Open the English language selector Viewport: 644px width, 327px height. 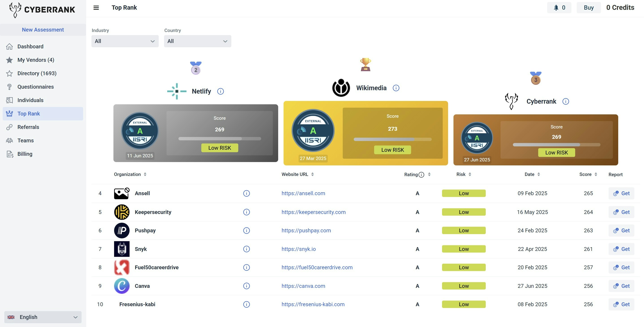tap(43, 317)
